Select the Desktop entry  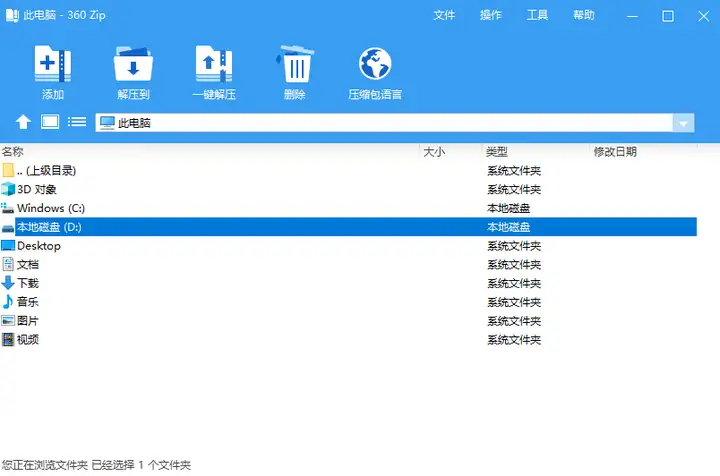coord(39,246)
